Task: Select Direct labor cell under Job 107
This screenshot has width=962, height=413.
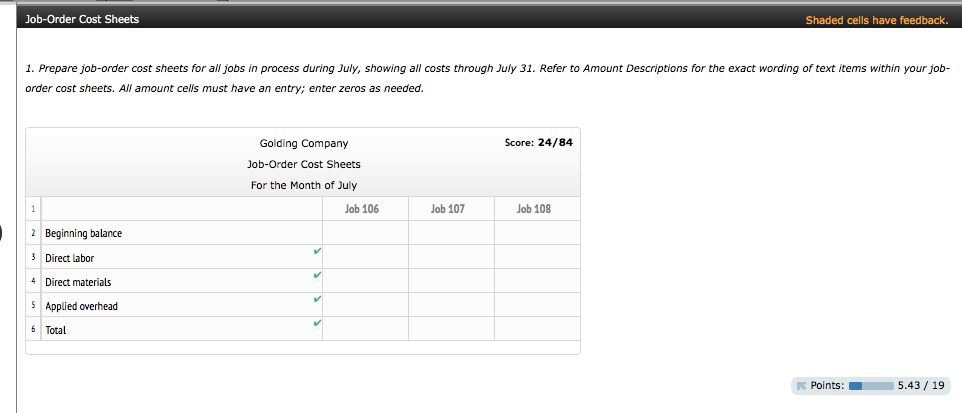Action: tap(450, 257)
